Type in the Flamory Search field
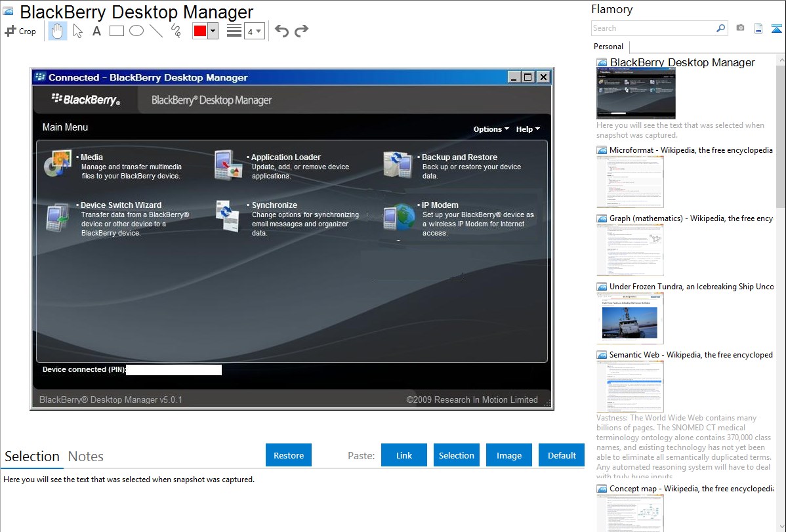Viewport: 786px width, 532px height. (x=653, y=28)
